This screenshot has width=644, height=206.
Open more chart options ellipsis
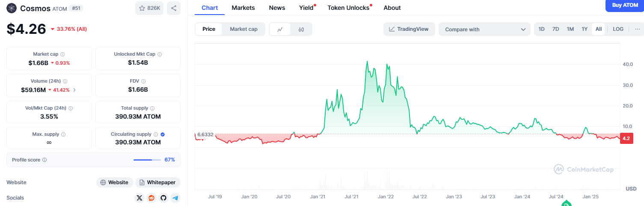pos(637,29)
